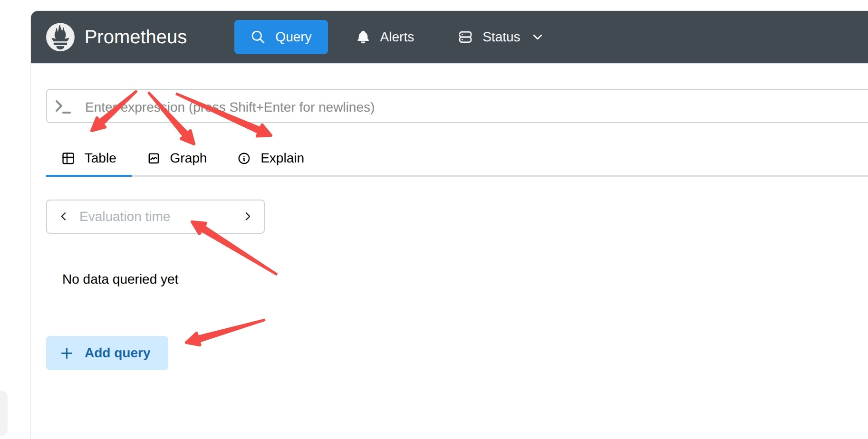Step evaluation time forward with right chevron
This screenshot has height=439, width=868.
point(248,217)
